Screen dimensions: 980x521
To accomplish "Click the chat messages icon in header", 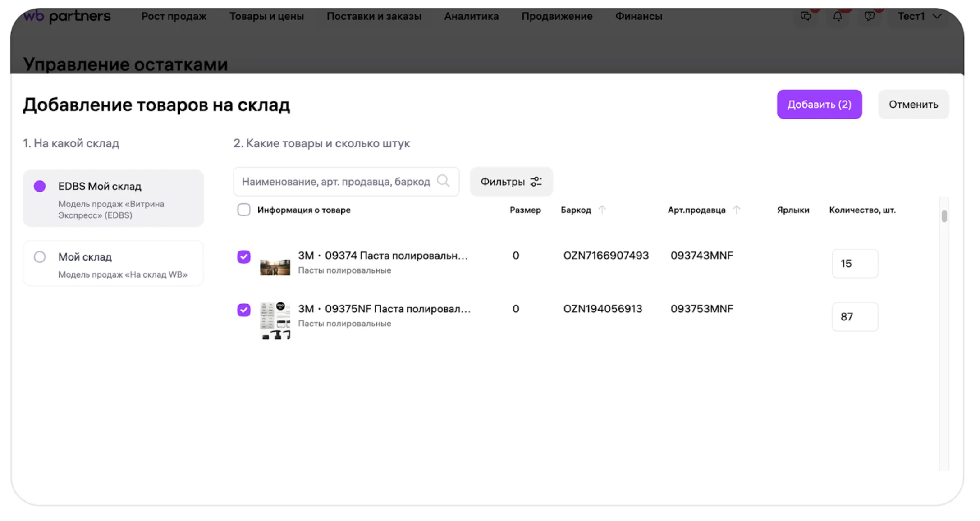I will pyautogui.click(x=806, y=17).
